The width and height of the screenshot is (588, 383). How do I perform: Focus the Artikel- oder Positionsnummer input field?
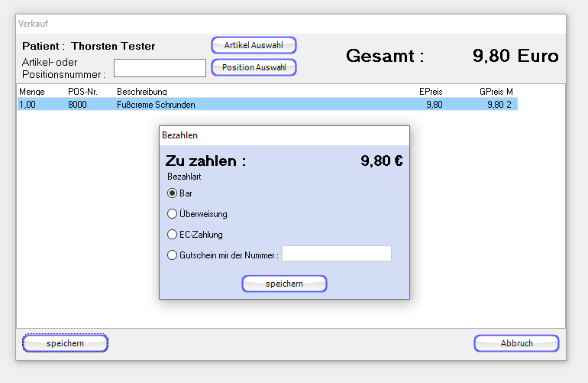[x=160, y=68]
